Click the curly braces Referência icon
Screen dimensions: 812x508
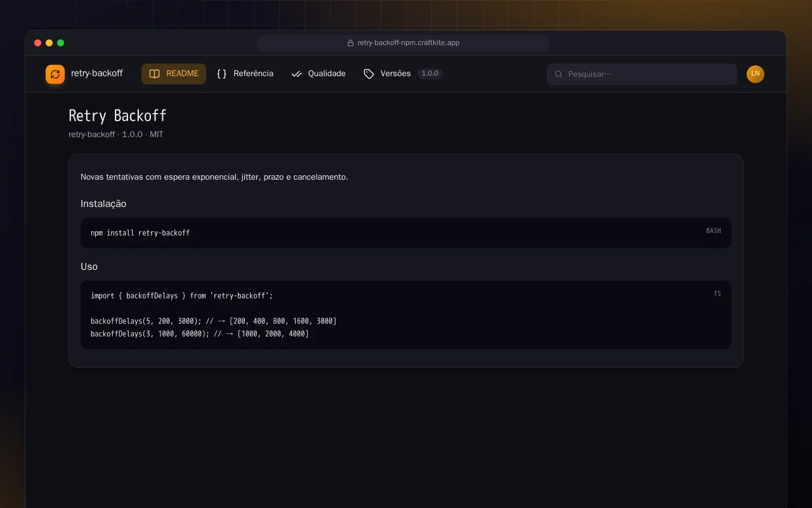click(x=221, y=74)
